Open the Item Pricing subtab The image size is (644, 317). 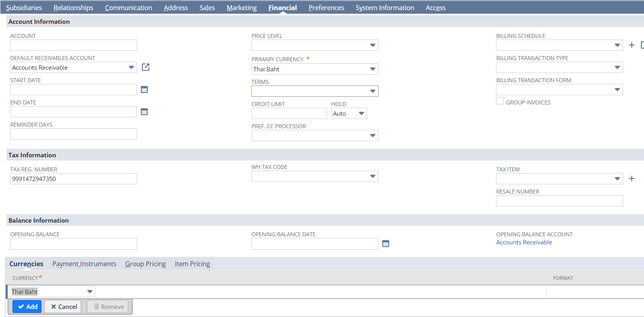(192, 264)
